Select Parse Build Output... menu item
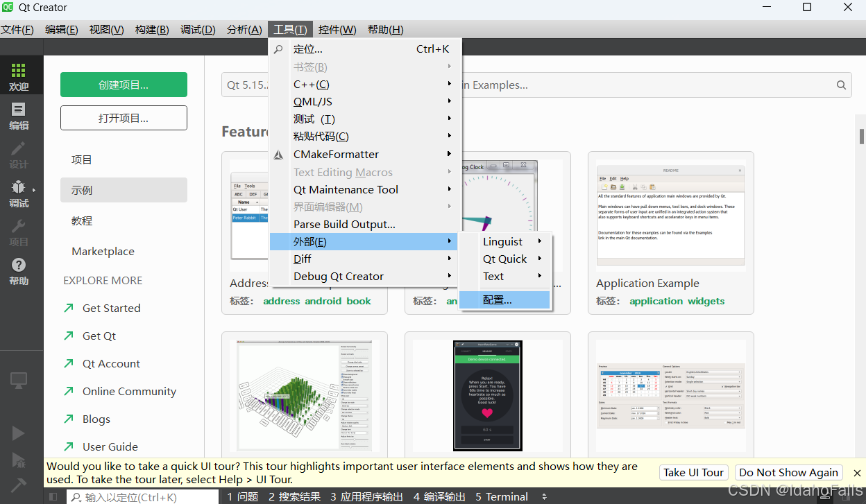Viewport: 866px width, 504px height. pyautogui.click(x=365, y=224)
